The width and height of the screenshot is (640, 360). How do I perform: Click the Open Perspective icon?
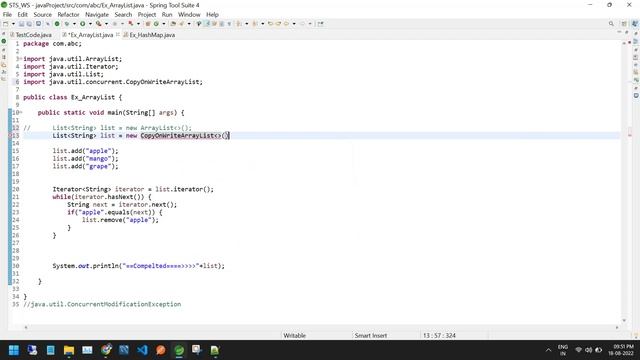click(624, 24)
